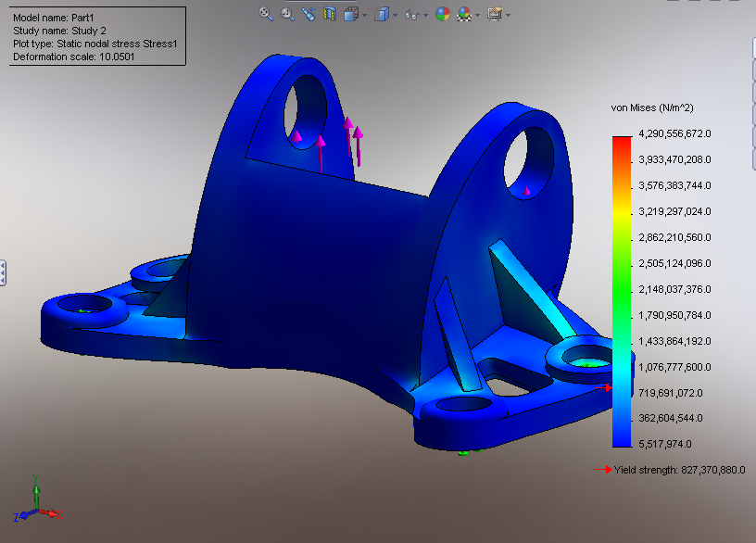Click the Previous View magnifier icon
This screenshot has width=756, height=543.
click(x=308, y=13)
